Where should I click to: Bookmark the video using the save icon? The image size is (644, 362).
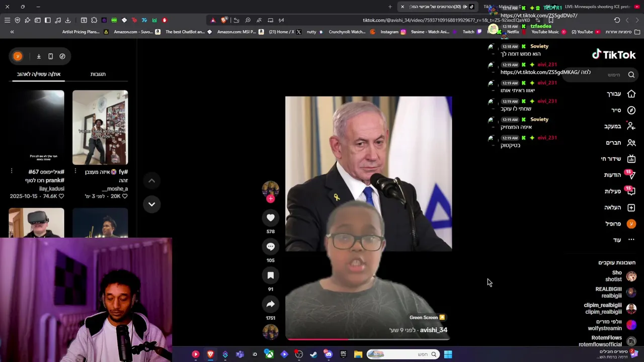click(x=271, y=275)
